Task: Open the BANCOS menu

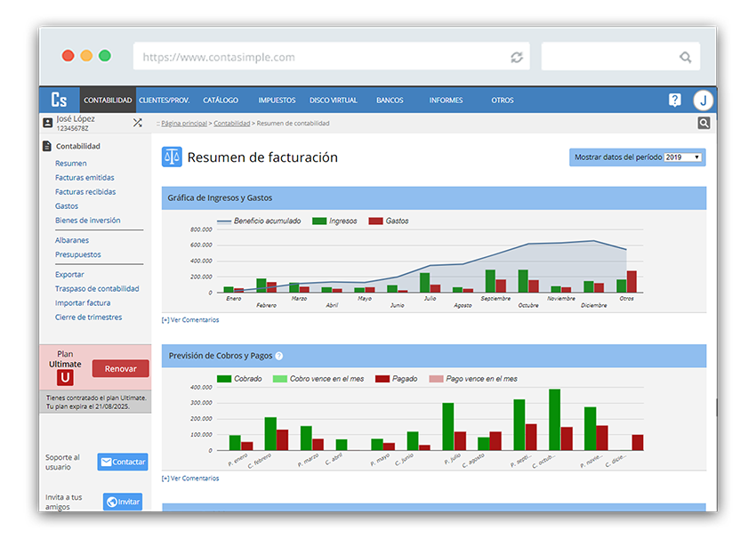Action: pos(390,101)
